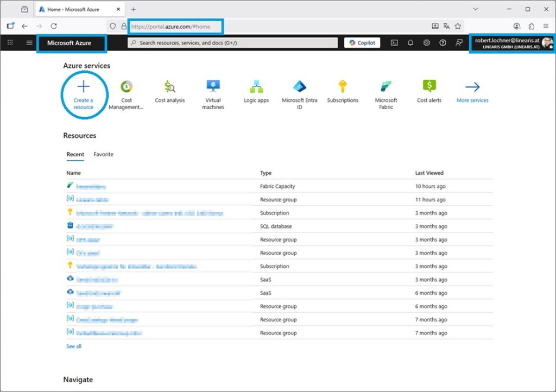Open the resource in the Fabric Capacity row
Viewport: 556px width, 392px height.
tap(91, 186)
